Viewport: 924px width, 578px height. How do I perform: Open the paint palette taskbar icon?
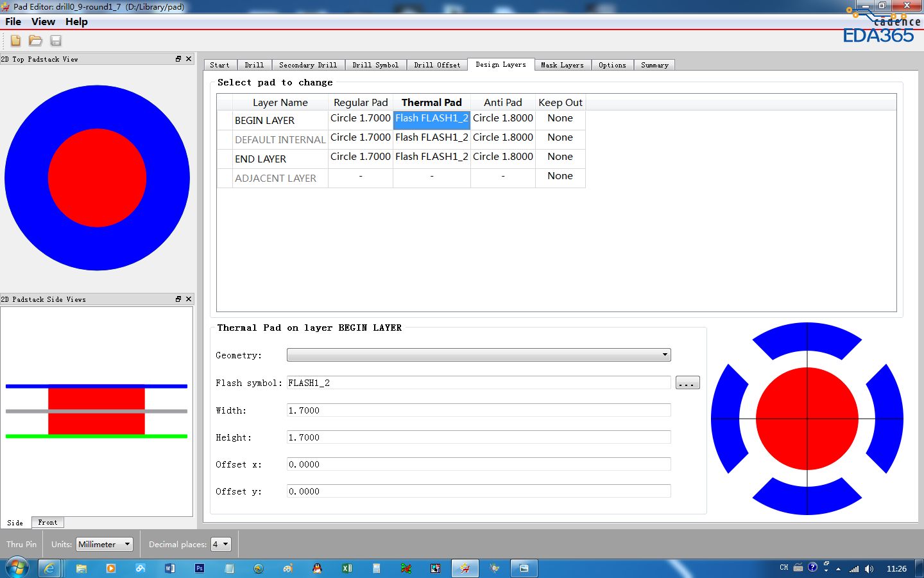point(287,568)
